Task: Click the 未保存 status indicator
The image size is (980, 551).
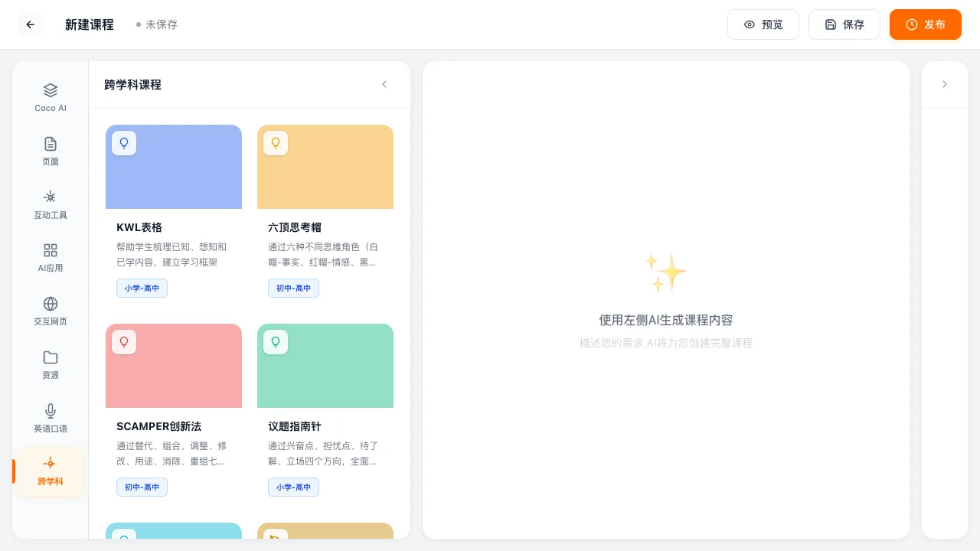Action: [157, 24]
